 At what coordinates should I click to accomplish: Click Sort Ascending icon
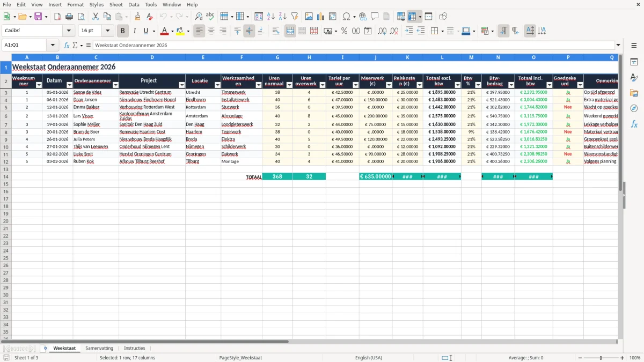pos(271,17)
